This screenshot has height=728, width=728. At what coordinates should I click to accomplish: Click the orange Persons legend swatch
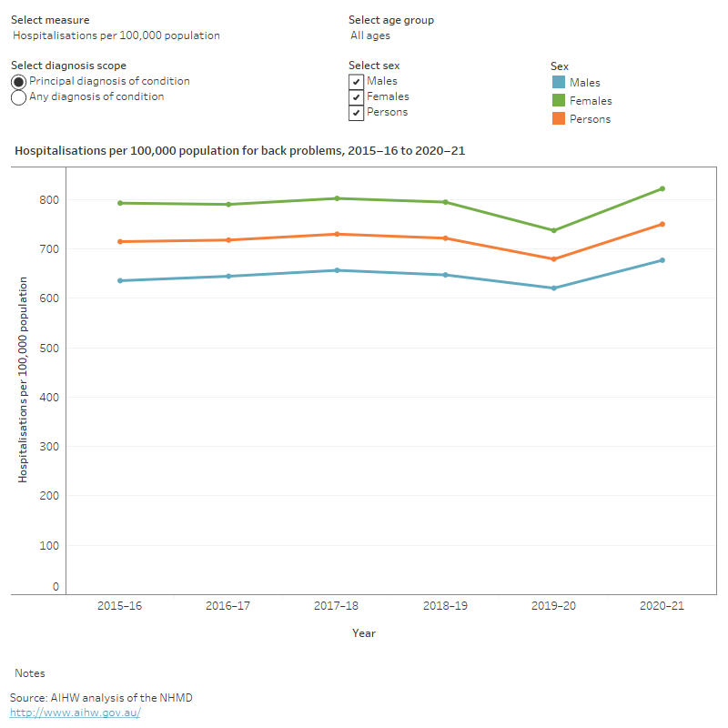coord(558,119)
